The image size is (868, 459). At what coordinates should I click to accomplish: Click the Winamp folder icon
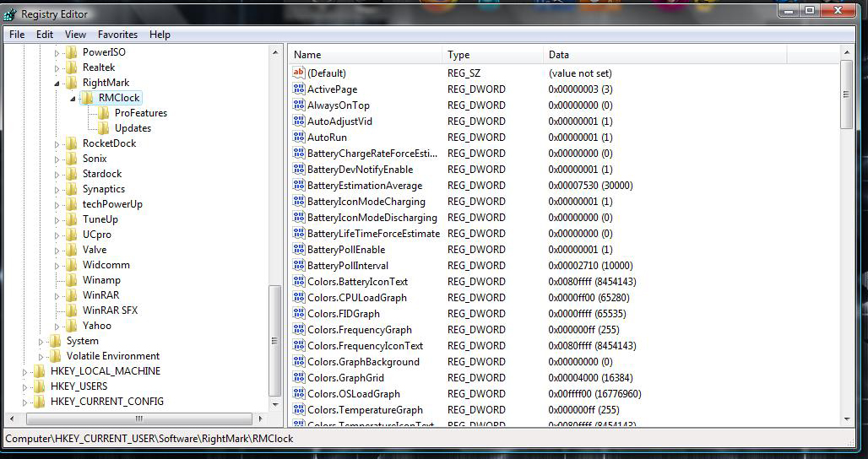pos(72,280)
